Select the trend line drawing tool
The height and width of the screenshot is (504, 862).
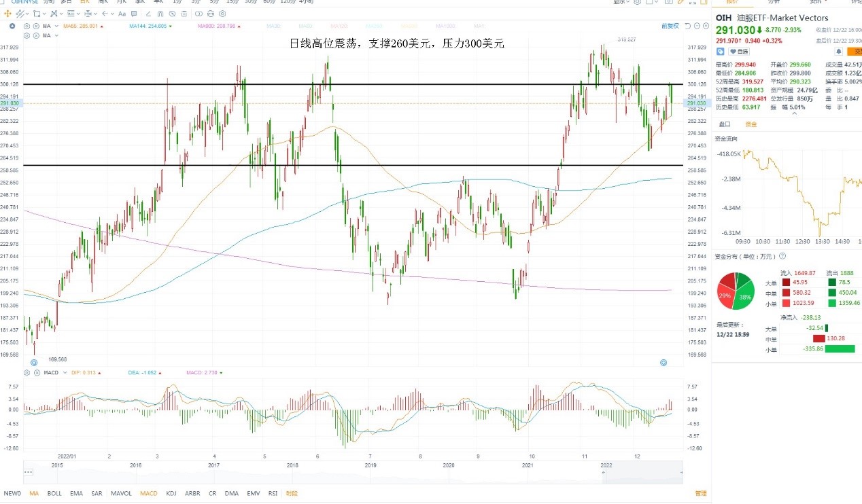pos(20,14)
